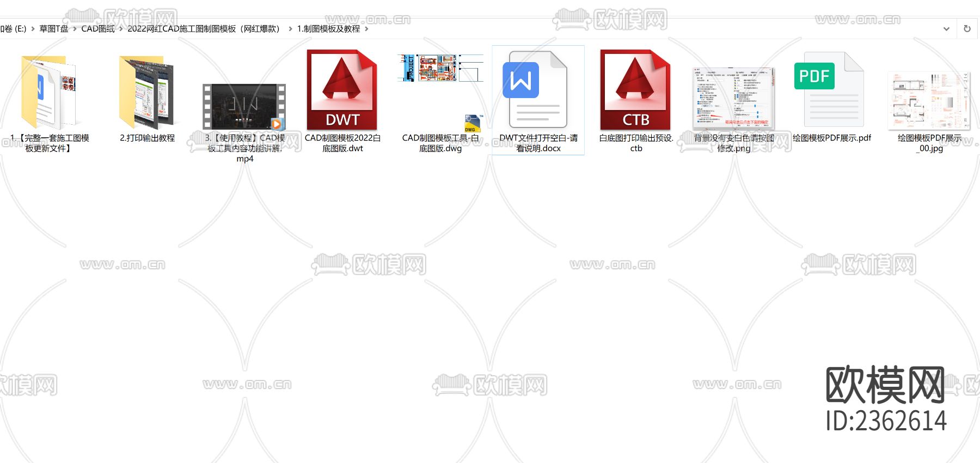This screenshot has height=463, width=980.
Task: Select the 绘图模板PDF展示_00.jpg thumbnail
Action: point(929,101)
